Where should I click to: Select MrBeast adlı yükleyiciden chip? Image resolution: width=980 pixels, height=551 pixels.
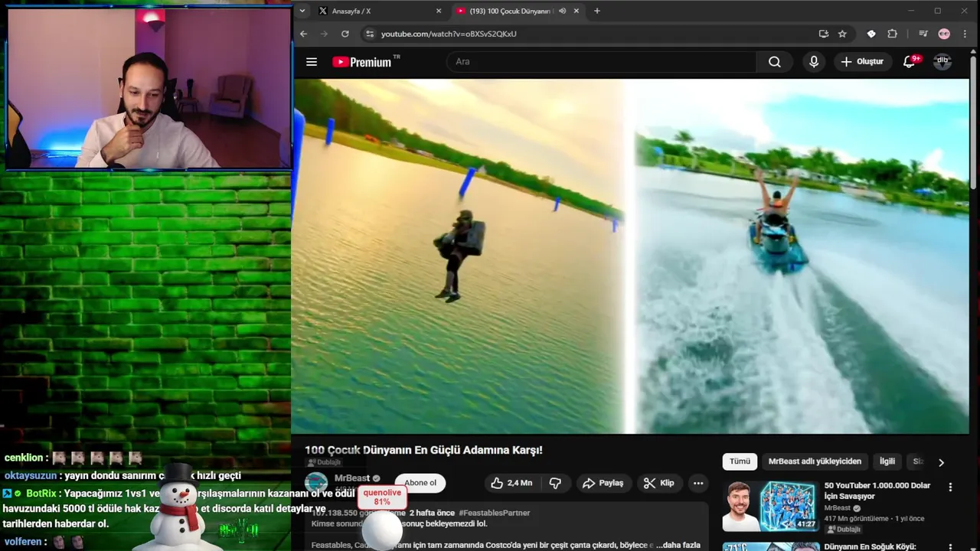point(815,461)
